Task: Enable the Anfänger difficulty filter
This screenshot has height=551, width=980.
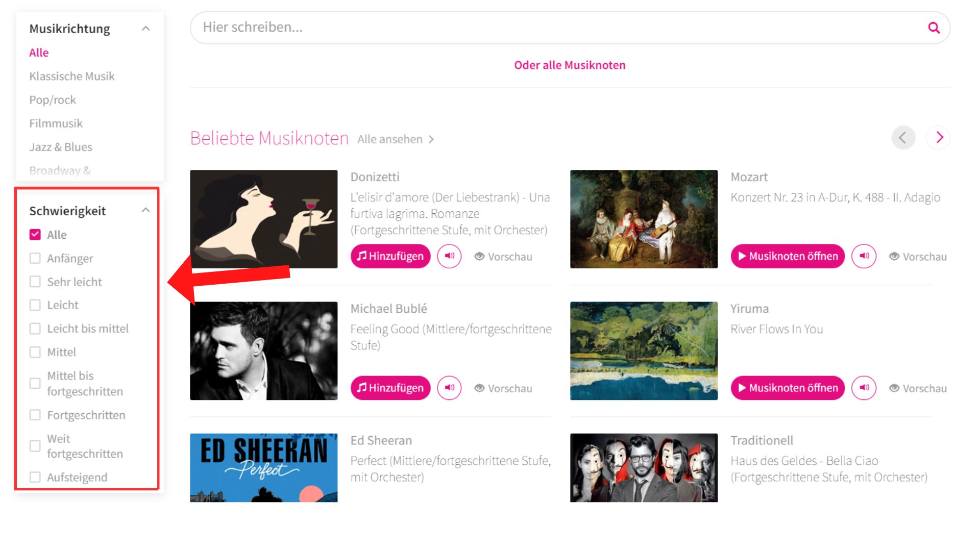Action: point(35,258)
